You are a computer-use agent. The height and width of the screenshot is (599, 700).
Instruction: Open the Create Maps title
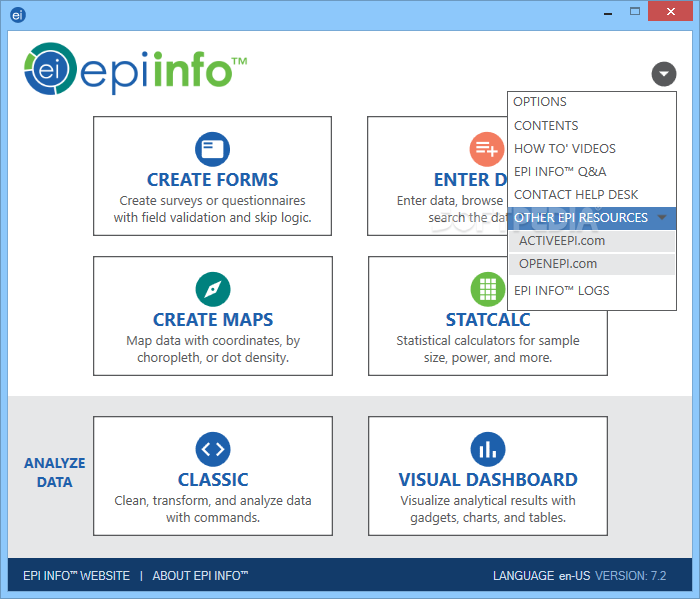[213, 320]
